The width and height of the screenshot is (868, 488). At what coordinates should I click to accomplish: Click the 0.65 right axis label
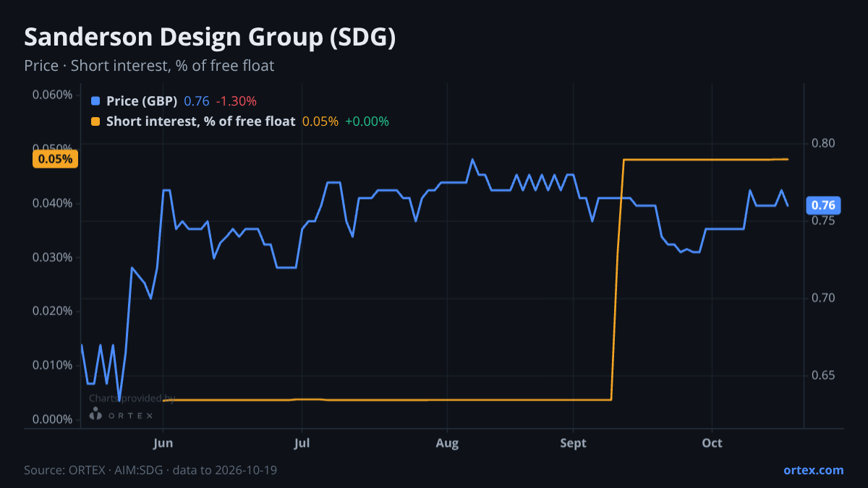[823, 375]
